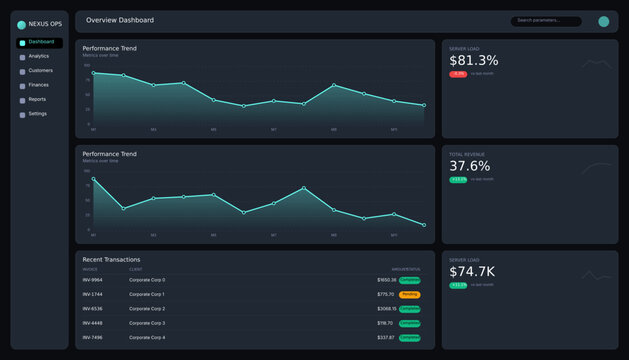Click the NEXUS OPS brand name
Screen dimensions: 629x360
click(45, 24)
